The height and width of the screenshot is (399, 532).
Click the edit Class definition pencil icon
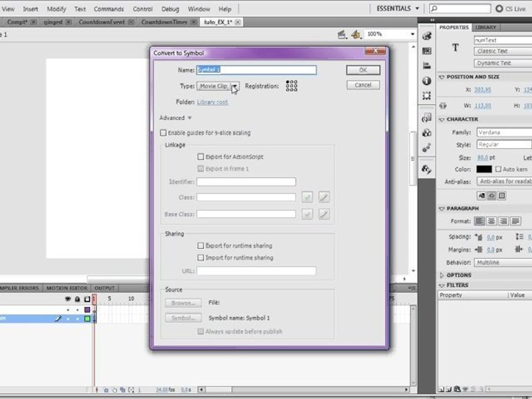pos(324,197)
